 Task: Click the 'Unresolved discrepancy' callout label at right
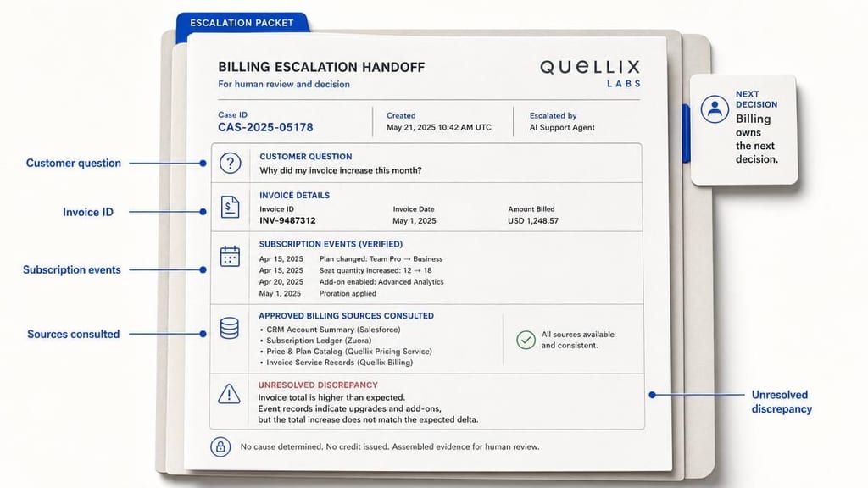click(782, 402)
